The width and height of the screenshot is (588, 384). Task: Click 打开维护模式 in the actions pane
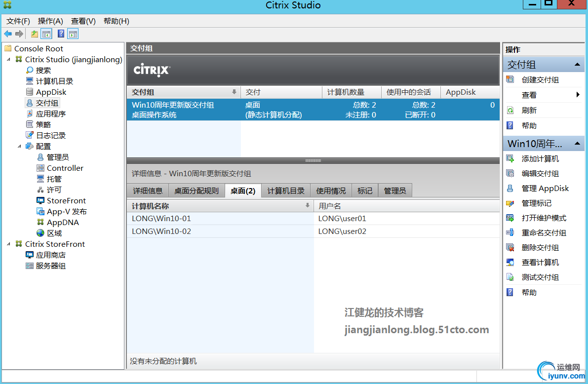544,218
